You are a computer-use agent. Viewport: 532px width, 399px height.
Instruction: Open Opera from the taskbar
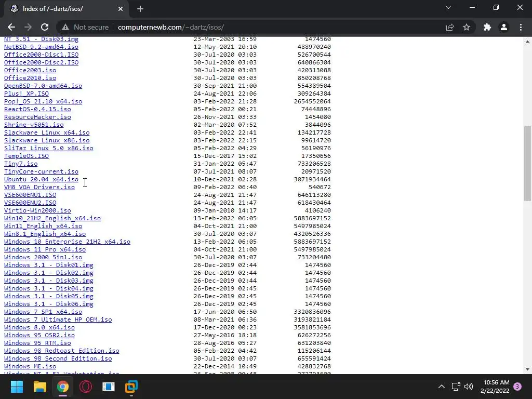tap(86, 387)
